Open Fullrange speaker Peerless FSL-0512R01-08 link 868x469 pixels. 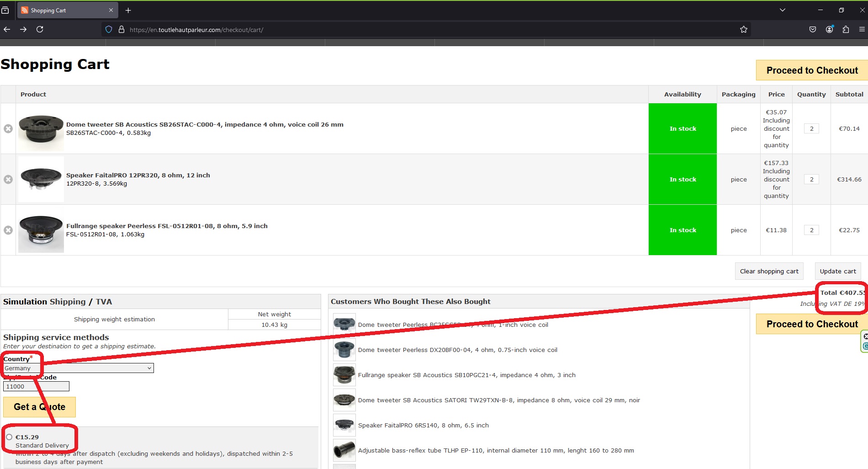click(167, 226)
